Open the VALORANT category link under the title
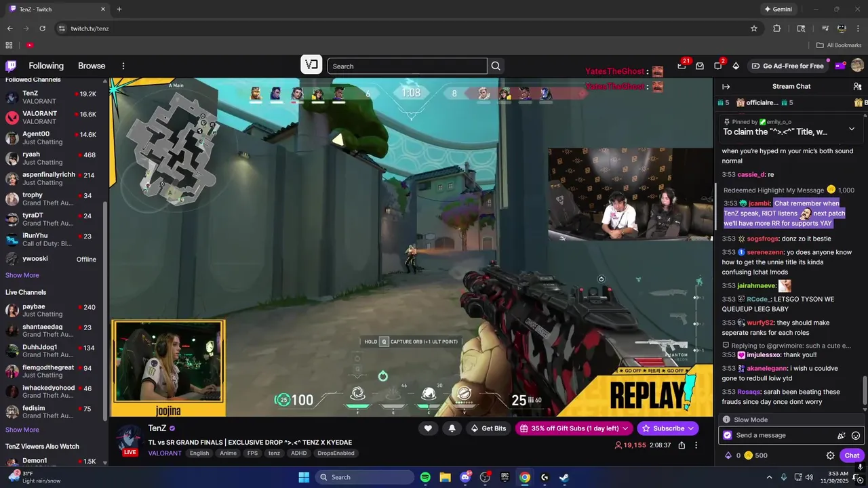Viewport: 868px width, 488px height. coord(165,453)
